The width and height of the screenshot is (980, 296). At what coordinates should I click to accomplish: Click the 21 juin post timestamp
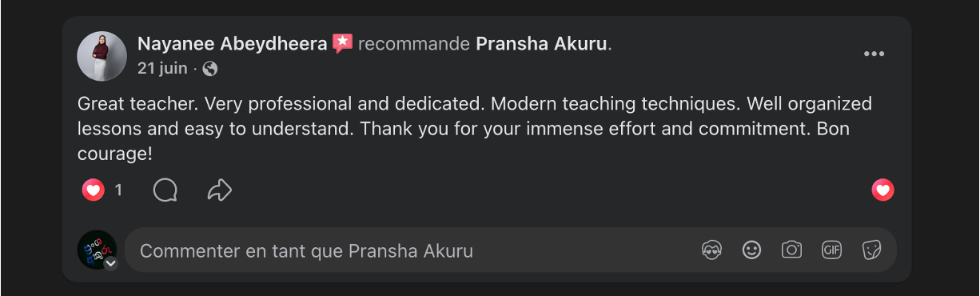[x=162, y=69]
